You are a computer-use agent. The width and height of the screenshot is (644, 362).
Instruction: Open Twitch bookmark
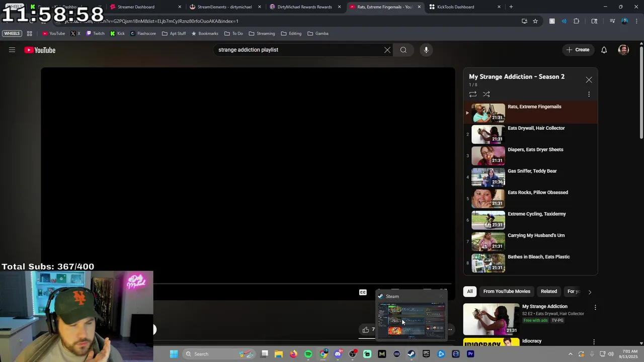pyautogui.click(x=96, y=34)
